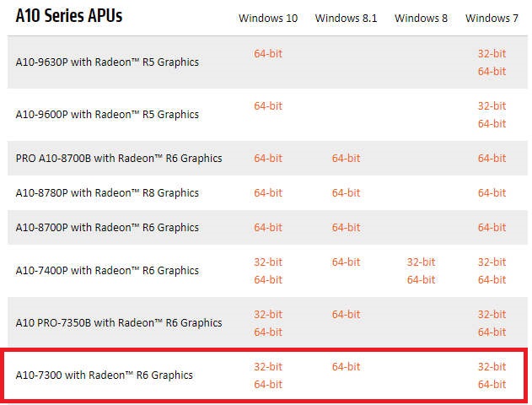Open Windows 7 32-bit driver for A10-7400P
Screen dimensions: 532x405
pos(492,262)
